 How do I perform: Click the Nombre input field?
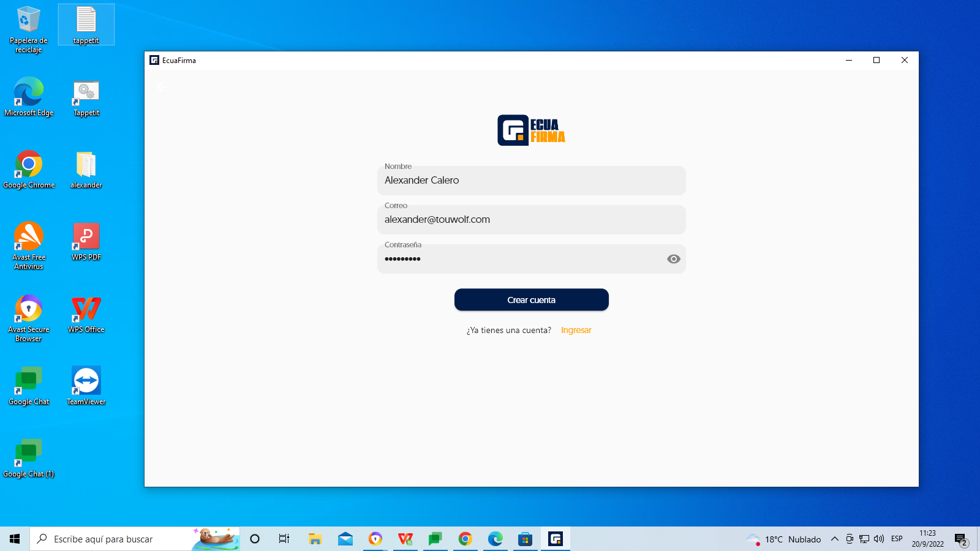tap(532, 181)
